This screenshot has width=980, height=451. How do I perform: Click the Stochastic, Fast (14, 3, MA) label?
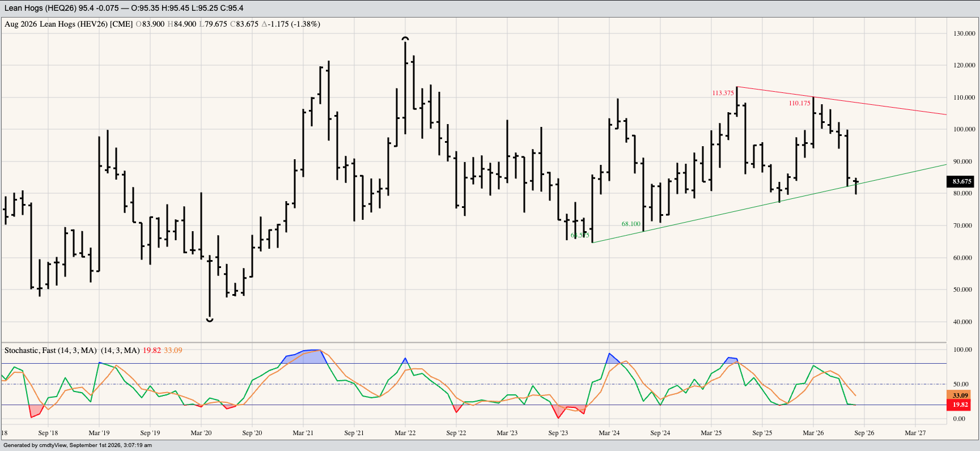pos(50,350)
